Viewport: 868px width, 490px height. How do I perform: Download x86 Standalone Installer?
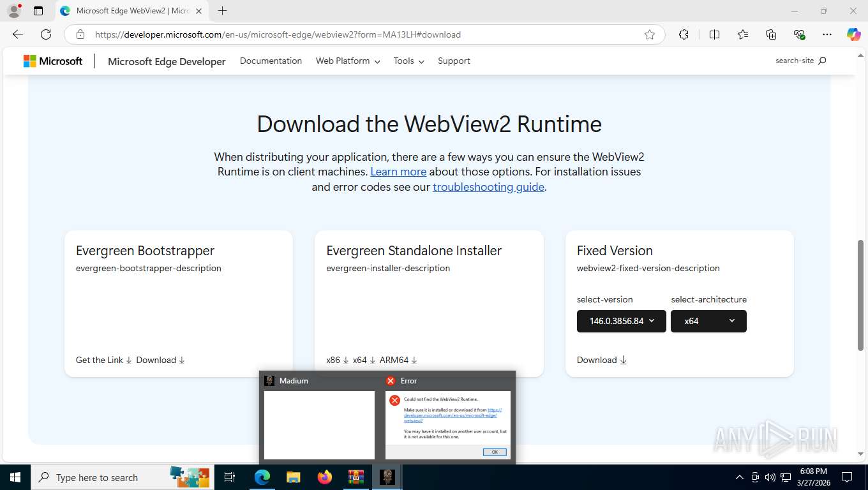[x=338, y=360]
